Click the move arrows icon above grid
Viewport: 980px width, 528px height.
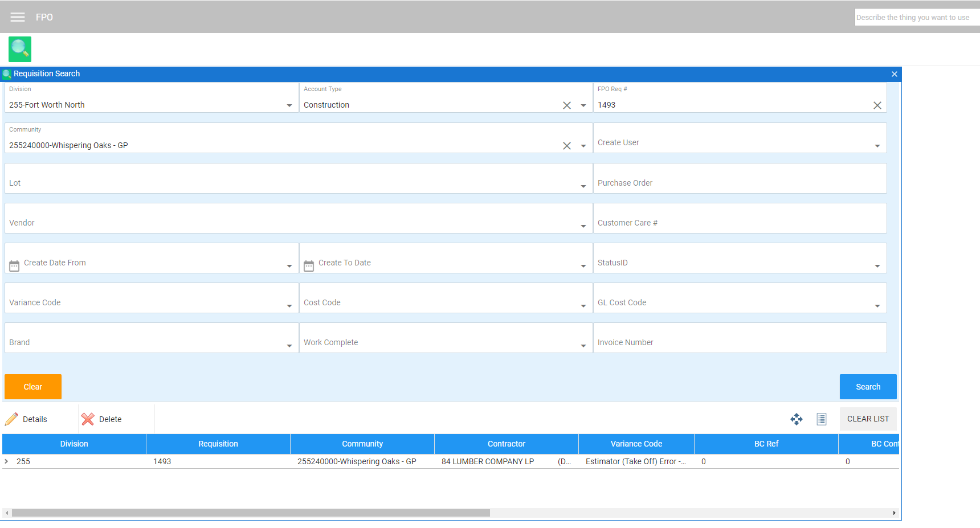[x=796, y=419]
